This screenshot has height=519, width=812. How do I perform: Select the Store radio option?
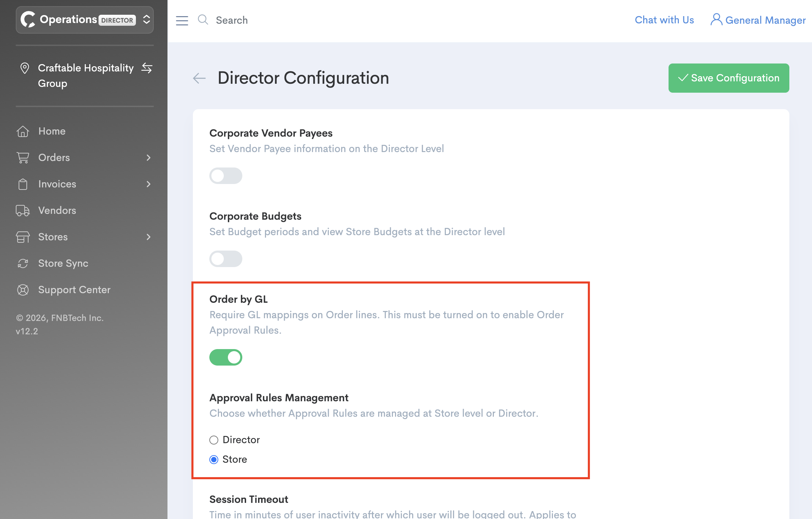click(x=214, y=459)
